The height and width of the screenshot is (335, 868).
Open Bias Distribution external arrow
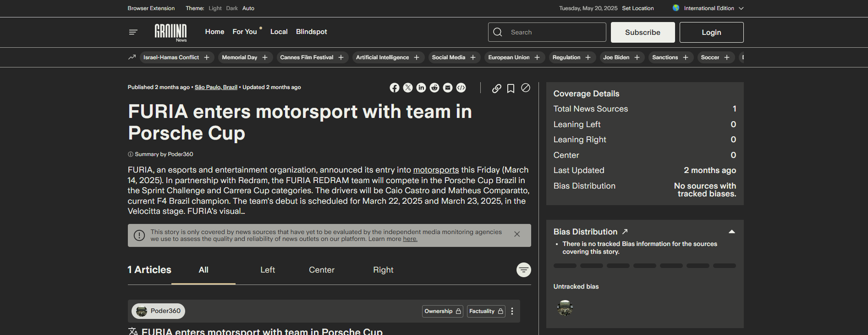tap(625, 232)
